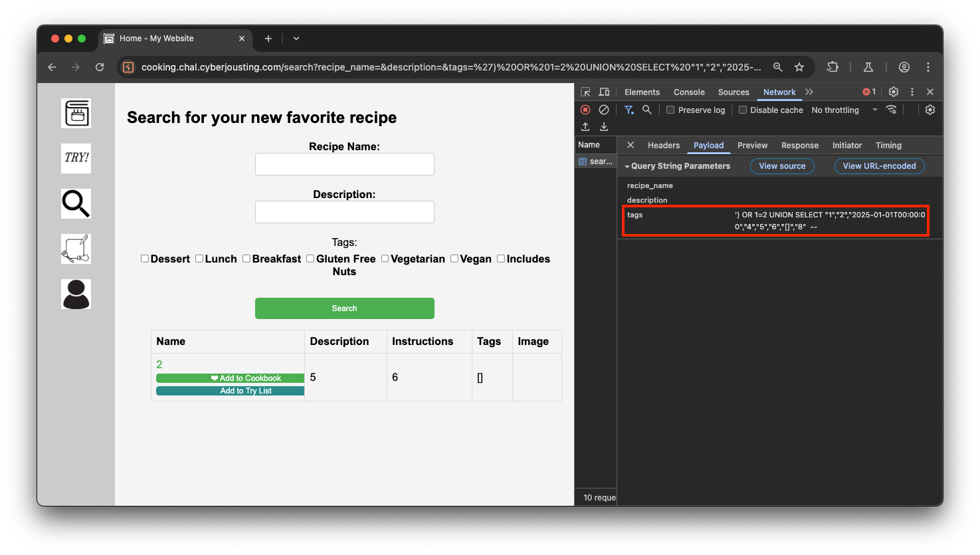980x555 pixels.
Task: Import a HAR file with upload arrow
Action: 585,126
